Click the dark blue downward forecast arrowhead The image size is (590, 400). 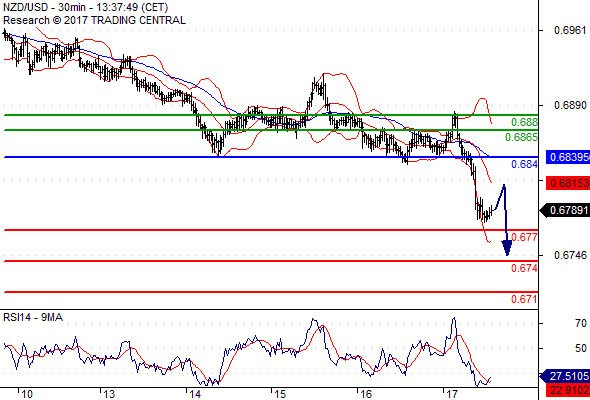tap(507, 249)
